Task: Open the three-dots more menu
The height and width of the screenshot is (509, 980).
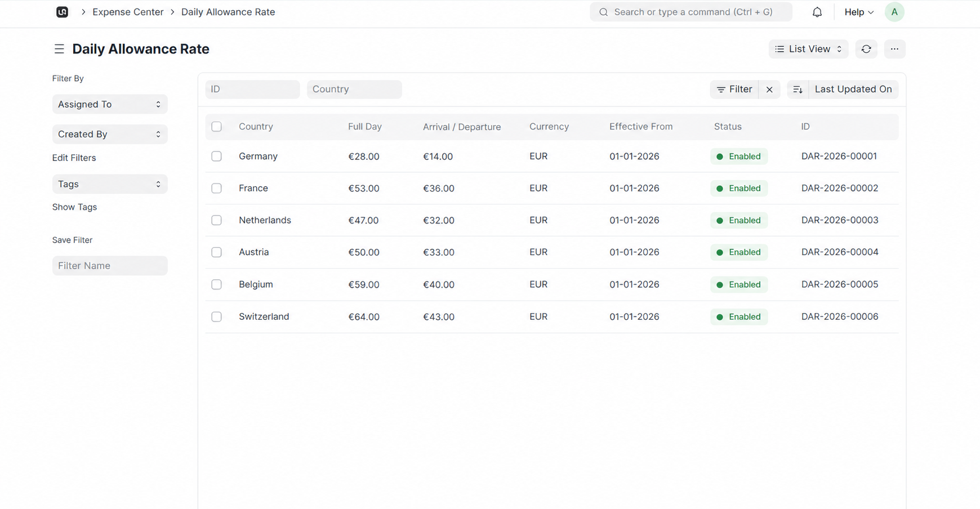Action: 894,49
